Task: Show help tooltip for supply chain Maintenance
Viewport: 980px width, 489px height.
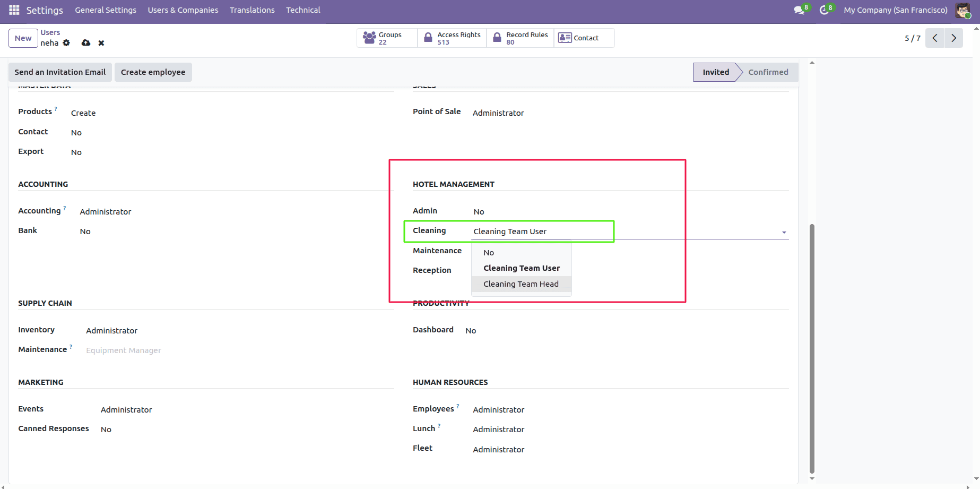Action: tap(71, 347)
